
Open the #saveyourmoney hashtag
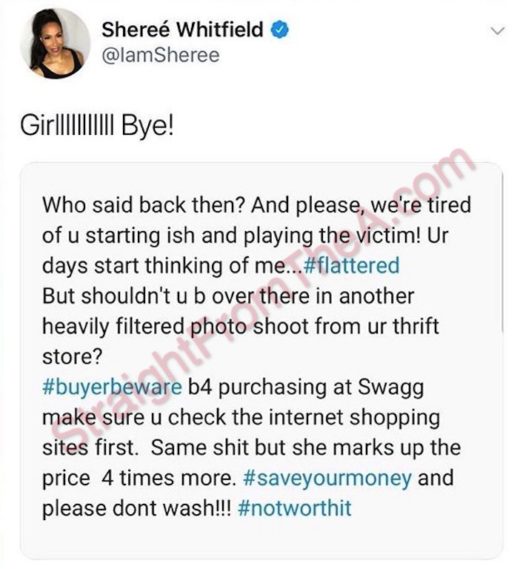pyautogui.click(x=327, y=478)
